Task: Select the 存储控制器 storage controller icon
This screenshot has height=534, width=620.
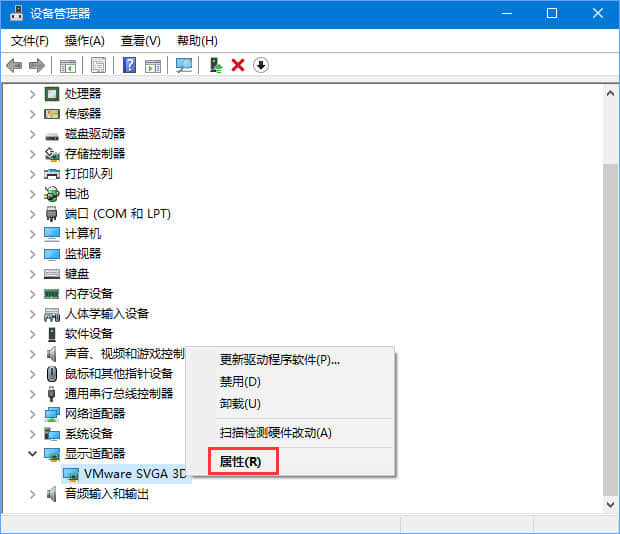Action: pyautogui.click(x=52, y=154)
